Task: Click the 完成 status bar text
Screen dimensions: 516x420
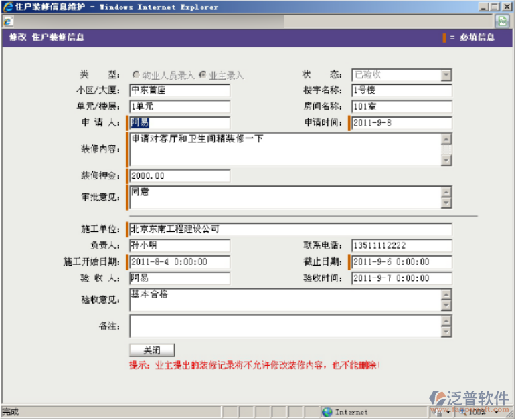Action: [10, 412]
